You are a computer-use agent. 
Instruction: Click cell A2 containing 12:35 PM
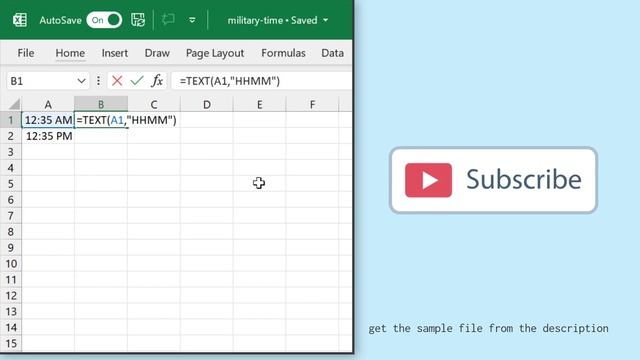pos(48,136)
